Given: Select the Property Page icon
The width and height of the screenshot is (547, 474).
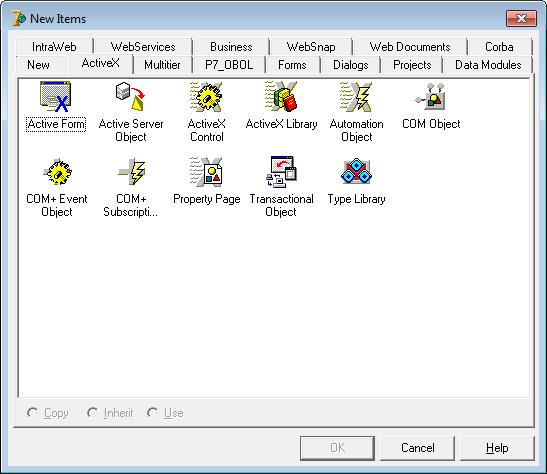Looking at the screenshot, I should (x=206, y=172).
